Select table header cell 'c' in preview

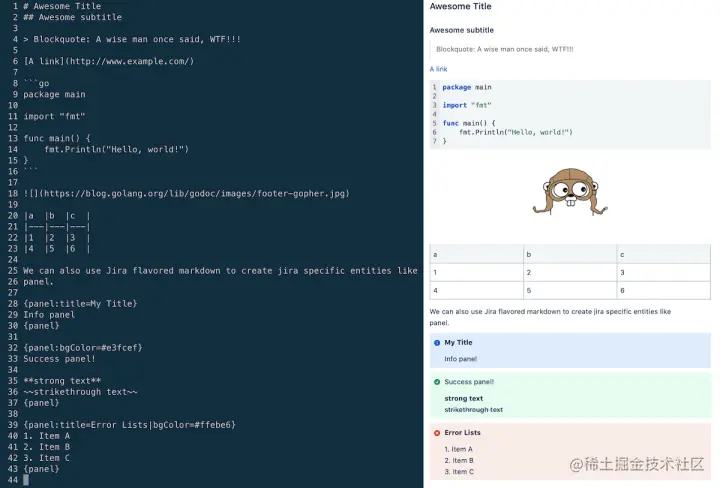(663, 254)
